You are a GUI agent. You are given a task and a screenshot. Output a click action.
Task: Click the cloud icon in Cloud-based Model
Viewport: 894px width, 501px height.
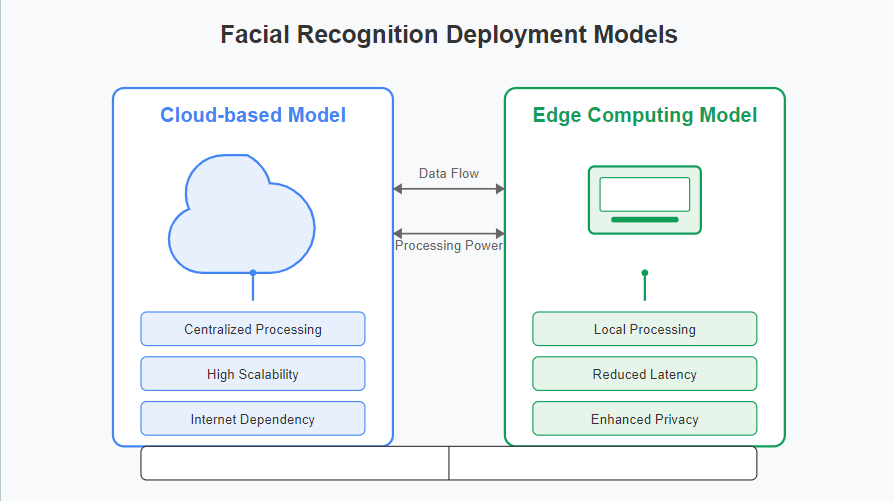point(242,214)
